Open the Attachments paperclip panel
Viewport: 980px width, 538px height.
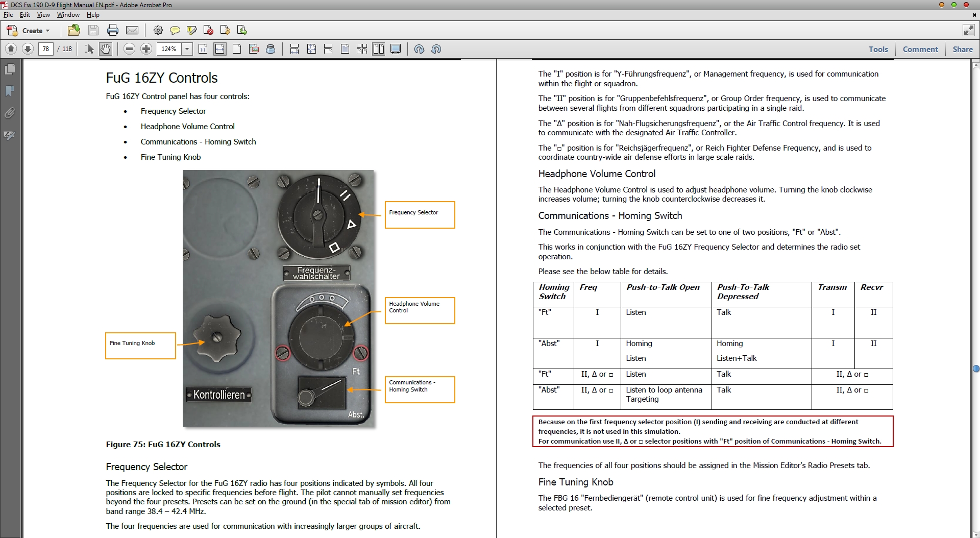pyautogui.click(x=10, y=113)
